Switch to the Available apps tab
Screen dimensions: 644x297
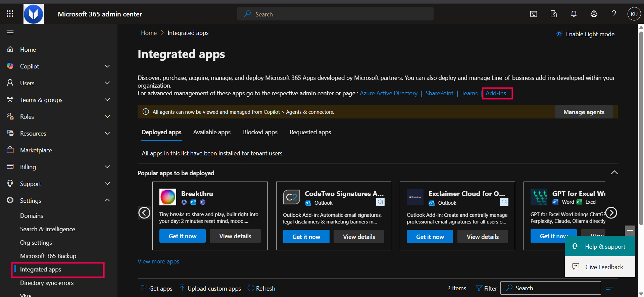point(212,132)
